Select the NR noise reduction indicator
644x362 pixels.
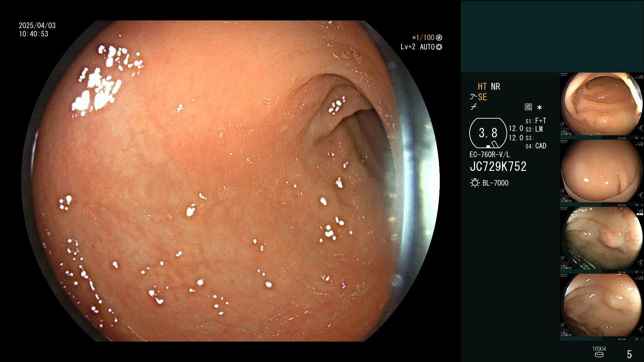(495, 86)
